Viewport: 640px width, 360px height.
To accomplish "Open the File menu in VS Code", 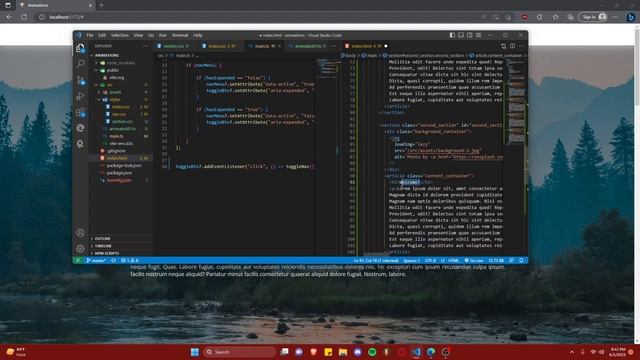I will 90,36.
